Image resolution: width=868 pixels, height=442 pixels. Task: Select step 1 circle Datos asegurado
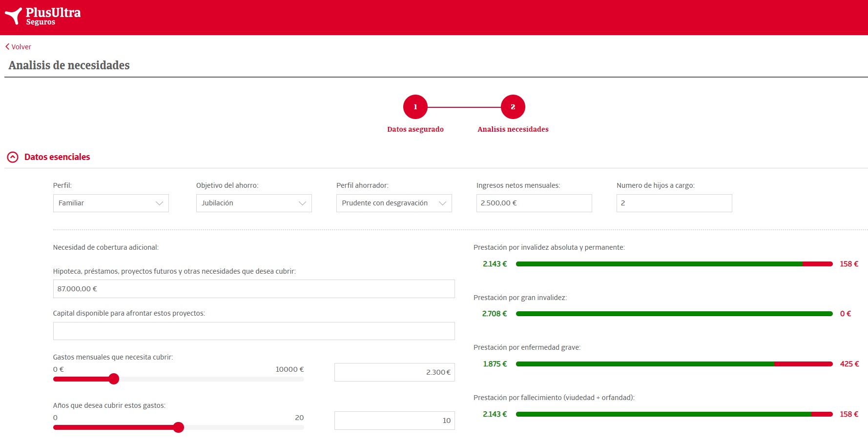tap(415, 107)
